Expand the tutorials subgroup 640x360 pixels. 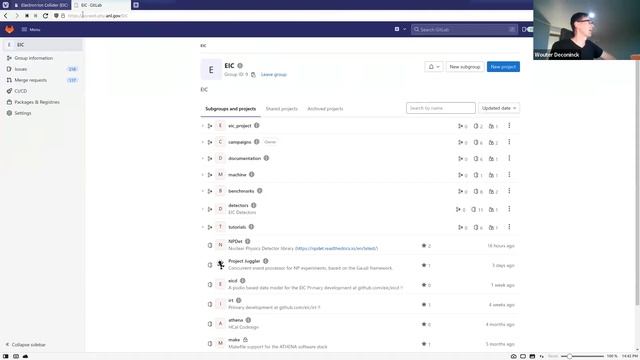(x=202, y=227)
